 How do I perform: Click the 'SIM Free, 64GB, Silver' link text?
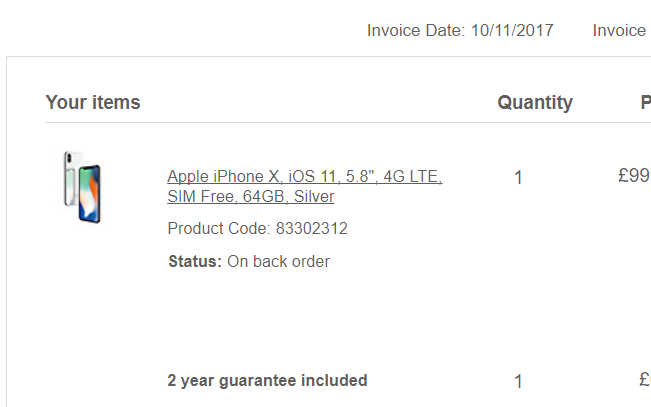(x=250, y=197)
